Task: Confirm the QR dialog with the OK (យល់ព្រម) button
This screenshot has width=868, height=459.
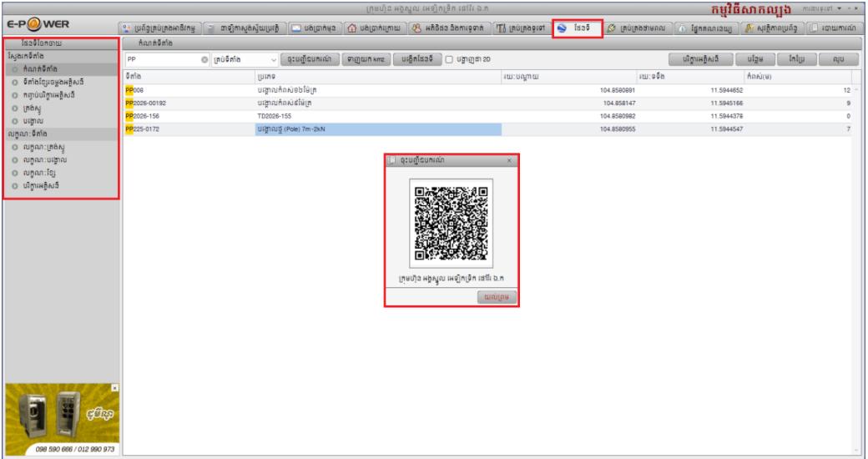Action: click(x=497, y=297)
